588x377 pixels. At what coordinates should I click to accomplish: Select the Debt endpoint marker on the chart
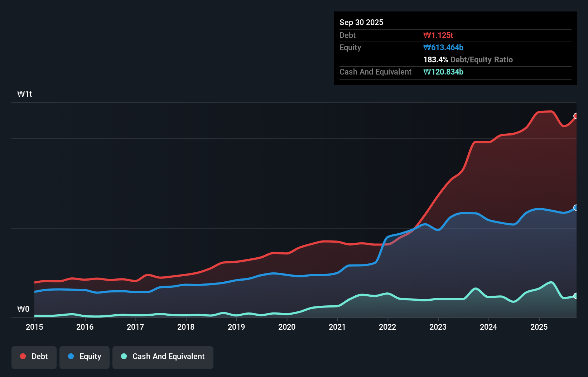click(576, 116)
